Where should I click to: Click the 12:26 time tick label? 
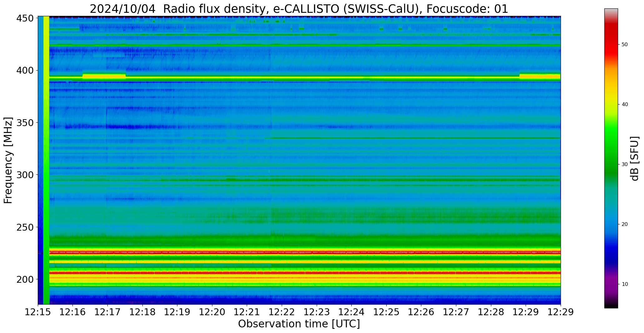(421, 312)
